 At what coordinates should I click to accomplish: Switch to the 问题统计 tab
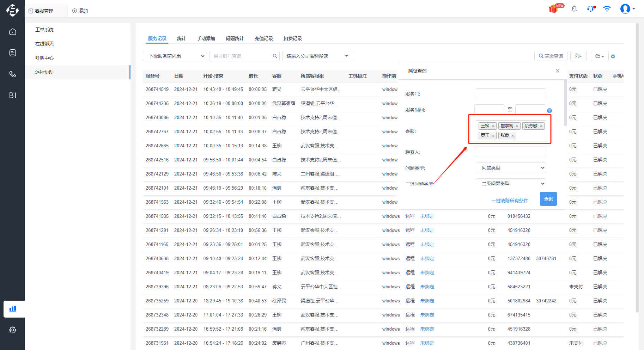tap(235, 38)
